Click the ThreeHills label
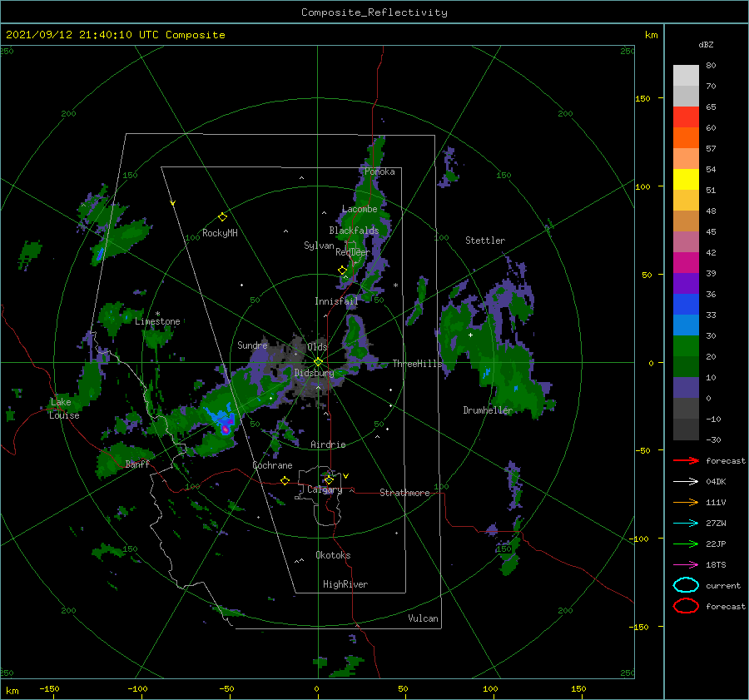Viewport: 749px width, 700px height. pyautogui.click(x=418, y=364)
